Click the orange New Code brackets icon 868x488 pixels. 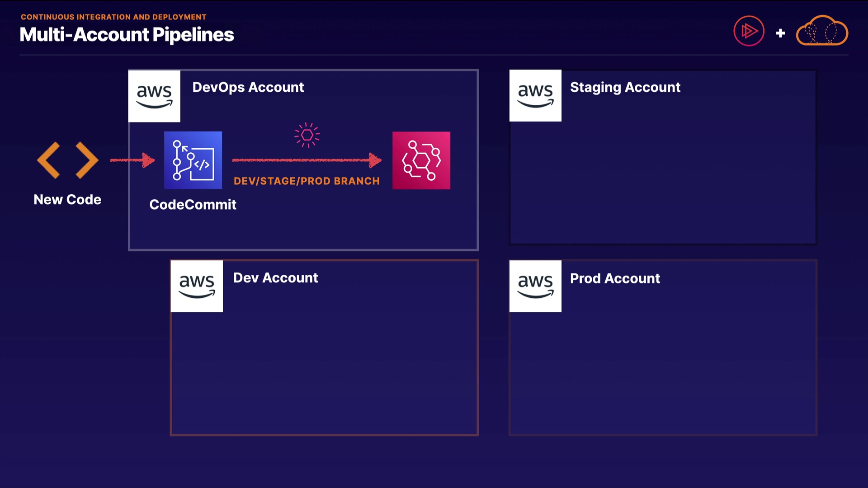click(x=68, y=160)
